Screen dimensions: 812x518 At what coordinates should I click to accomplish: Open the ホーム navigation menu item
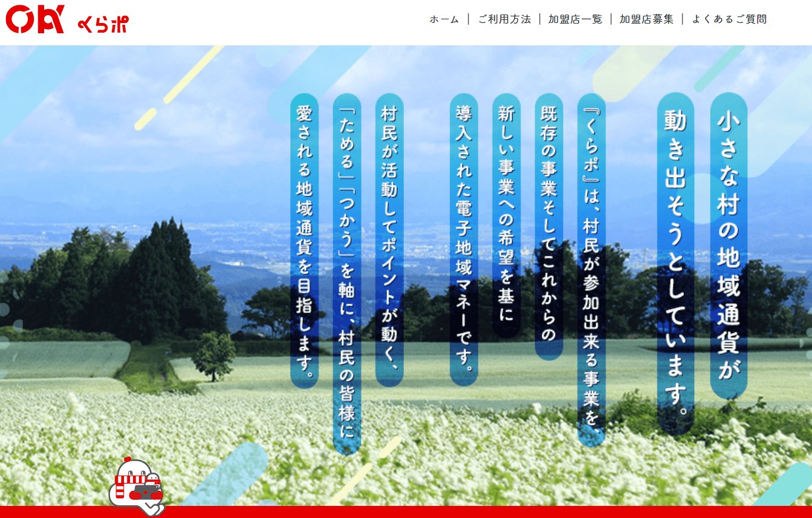(443, 19)
